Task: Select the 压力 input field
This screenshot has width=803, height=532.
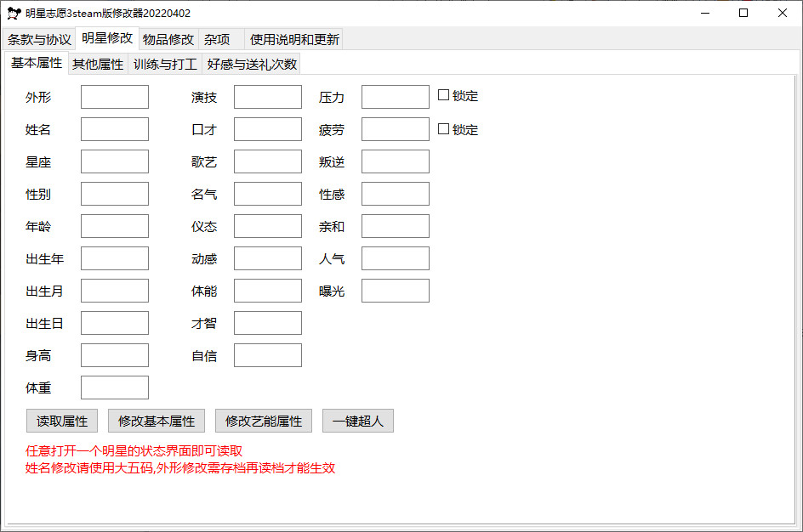Action: point(396,97)
